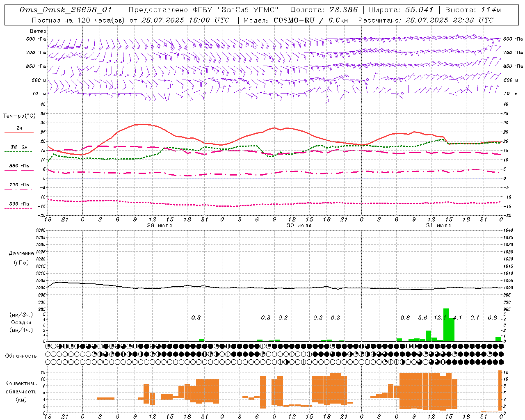Click the "29 июля" date label

coord(159,226)
